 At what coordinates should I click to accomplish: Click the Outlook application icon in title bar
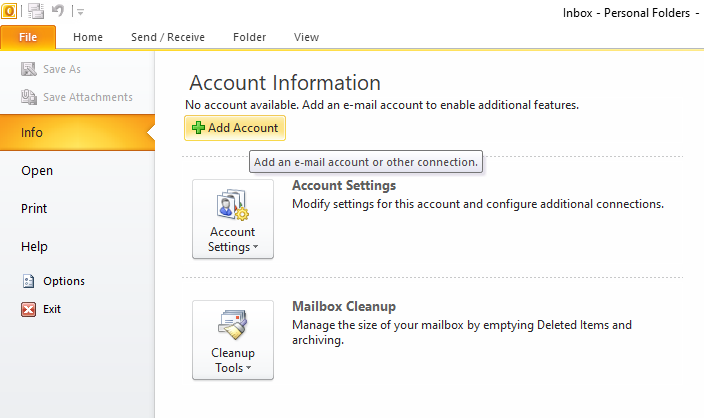[x=9, y=11]
